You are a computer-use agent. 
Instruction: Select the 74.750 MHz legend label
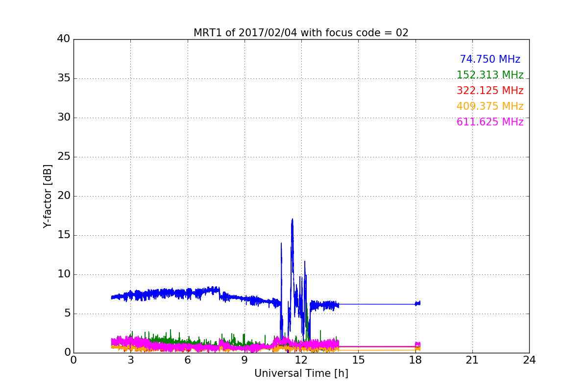[x=490, y=59]
